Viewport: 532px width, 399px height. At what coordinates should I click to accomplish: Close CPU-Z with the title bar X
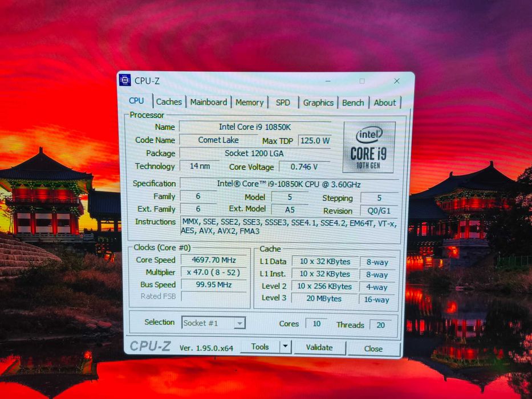pos(397,81)
